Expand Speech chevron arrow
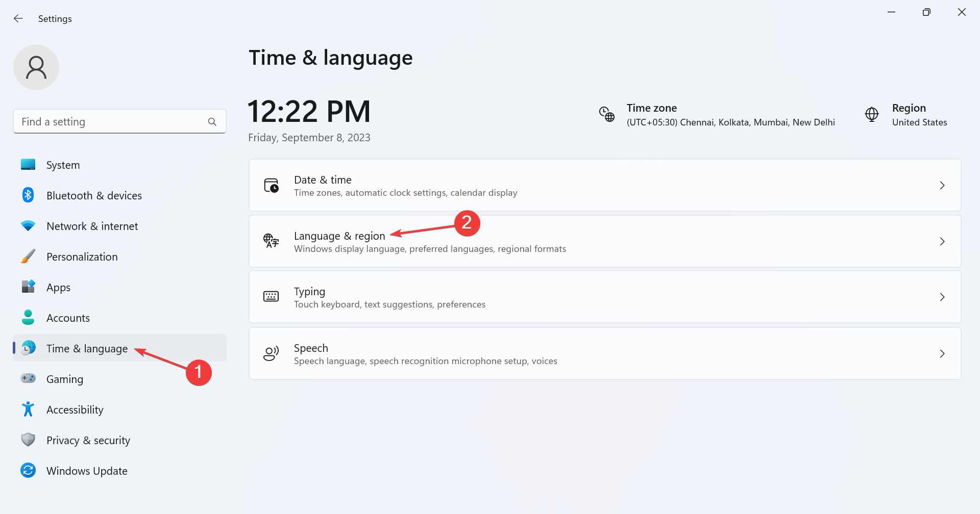This screenshot has height=514, width=980. click(942, 353)
